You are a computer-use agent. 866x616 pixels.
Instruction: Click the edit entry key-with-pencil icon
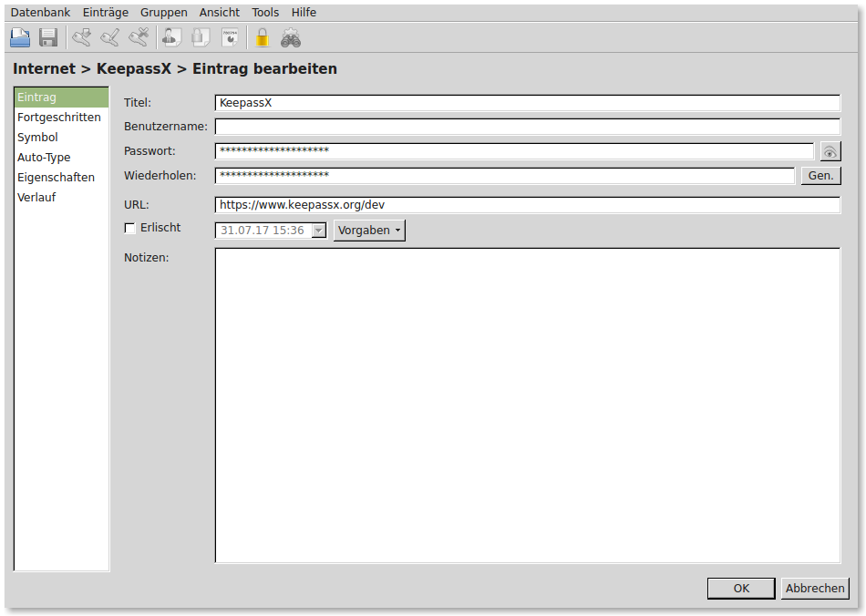coord(110,38)
